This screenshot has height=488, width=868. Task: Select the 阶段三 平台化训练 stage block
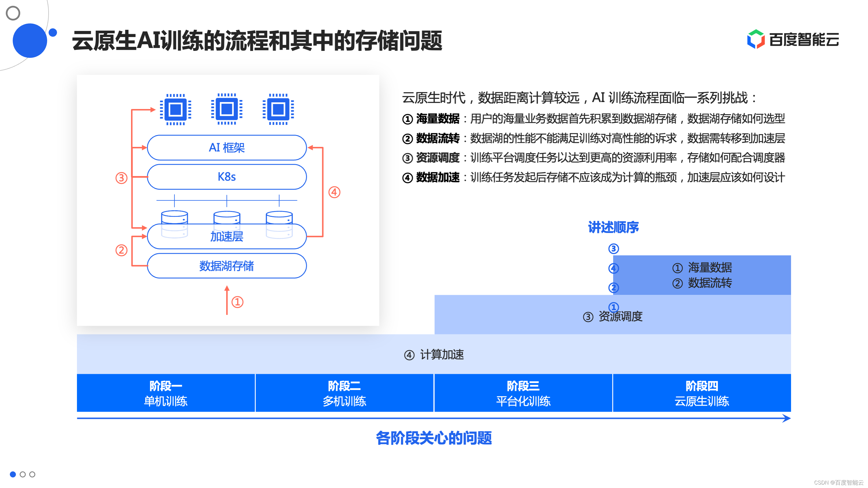(x=523, y=393)
